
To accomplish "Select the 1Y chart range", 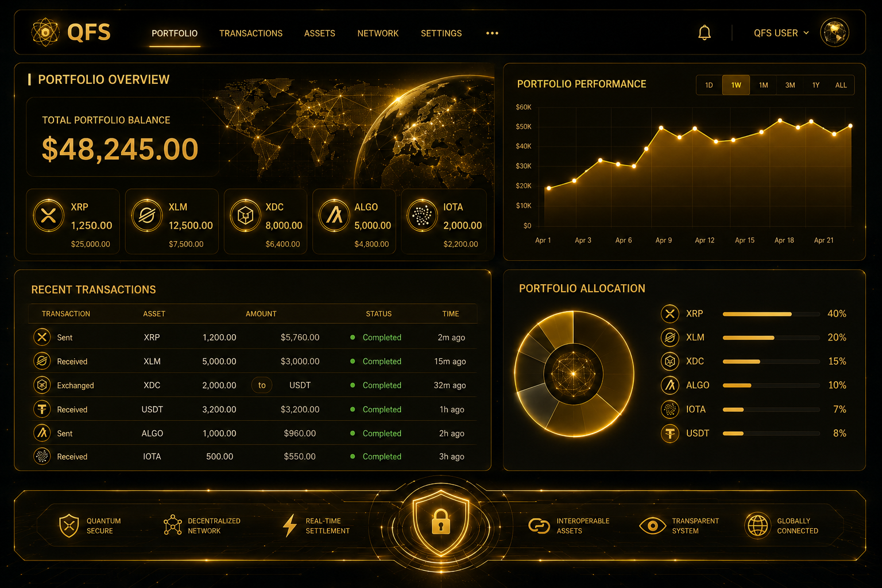I will 816,85.
